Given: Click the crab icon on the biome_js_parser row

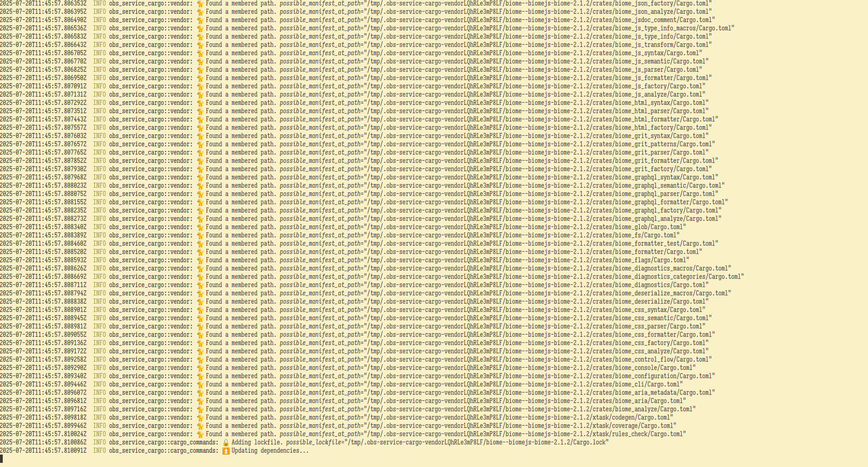Looking at the screenshot, I should (x=200, y=69).
